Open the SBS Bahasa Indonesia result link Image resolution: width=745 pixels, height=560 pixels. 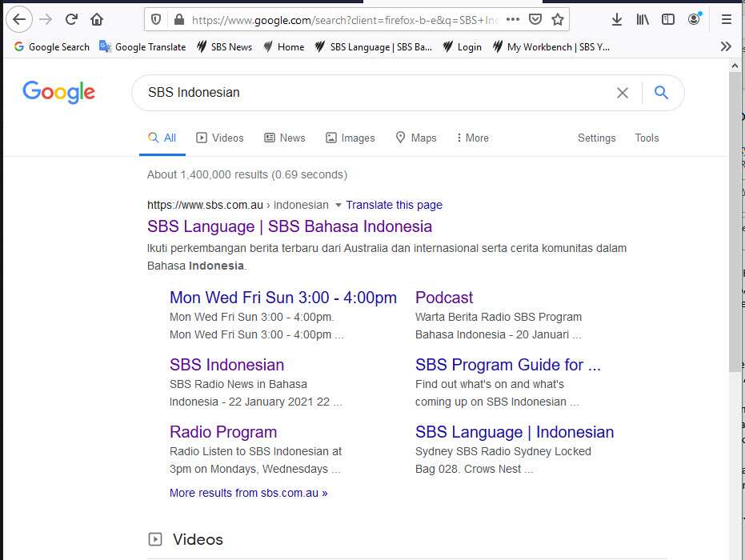tap(289, 226)
